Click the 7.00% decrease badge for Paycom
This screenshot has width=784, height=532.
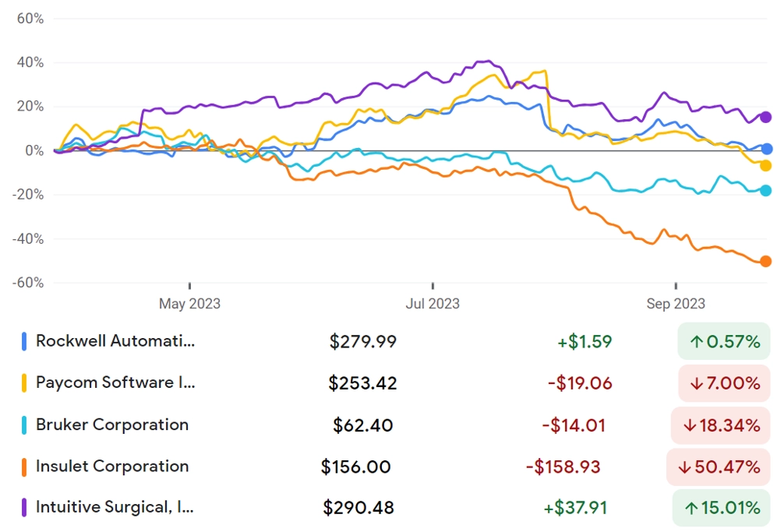click(724, 383)
